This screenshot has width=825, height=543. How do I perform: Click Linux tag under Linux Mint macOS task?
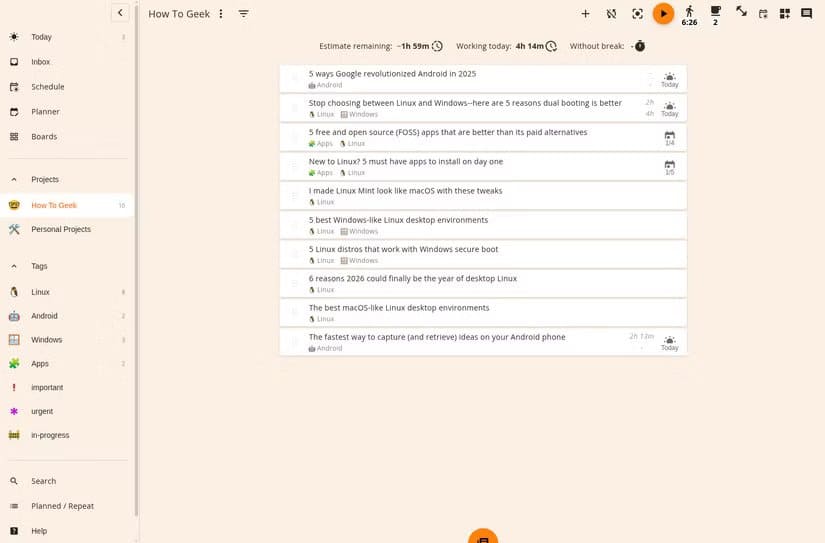[321, 202]
